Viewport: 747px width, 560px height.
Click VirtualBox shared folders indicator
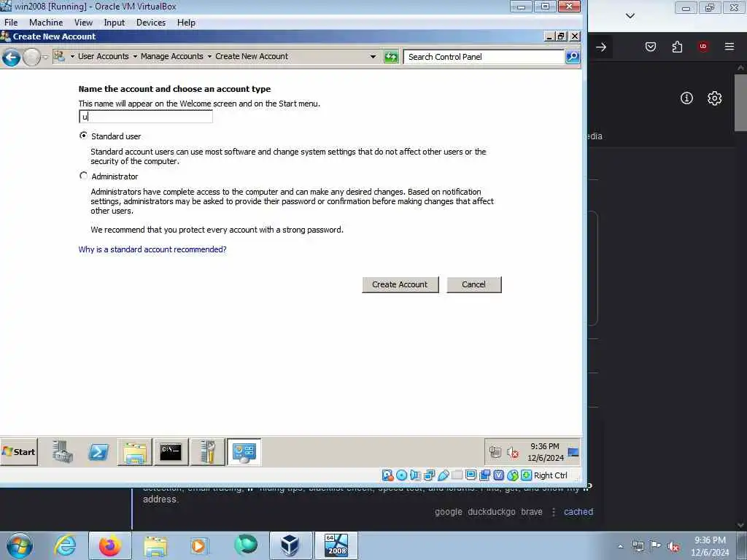(x=457, y=475)
